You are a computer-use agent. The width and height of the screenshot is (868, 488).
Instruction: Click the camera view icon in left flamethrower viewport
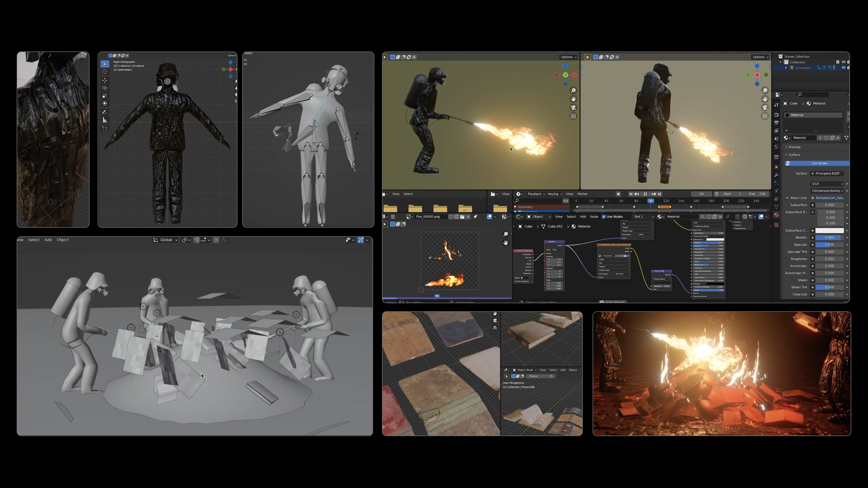coord(573,107)
